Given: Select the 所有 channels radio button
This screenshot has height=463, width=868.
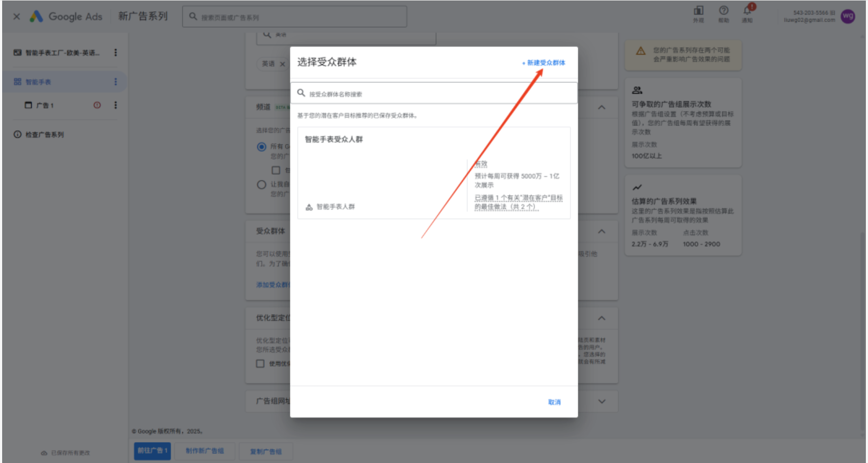Looking at the screenshot, I should 262,146.
